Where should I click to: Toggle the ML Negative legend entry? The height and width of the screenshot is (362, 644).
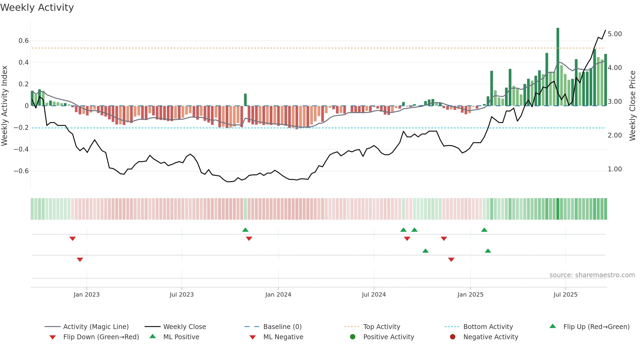276,337
